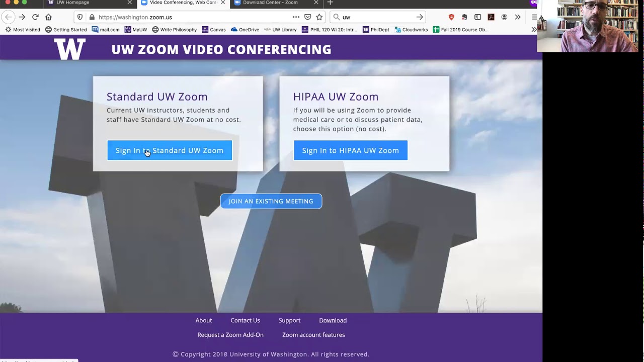Open the OneDrive bookmark
Screen dimensions: 644x362
(x=245, y=30)
